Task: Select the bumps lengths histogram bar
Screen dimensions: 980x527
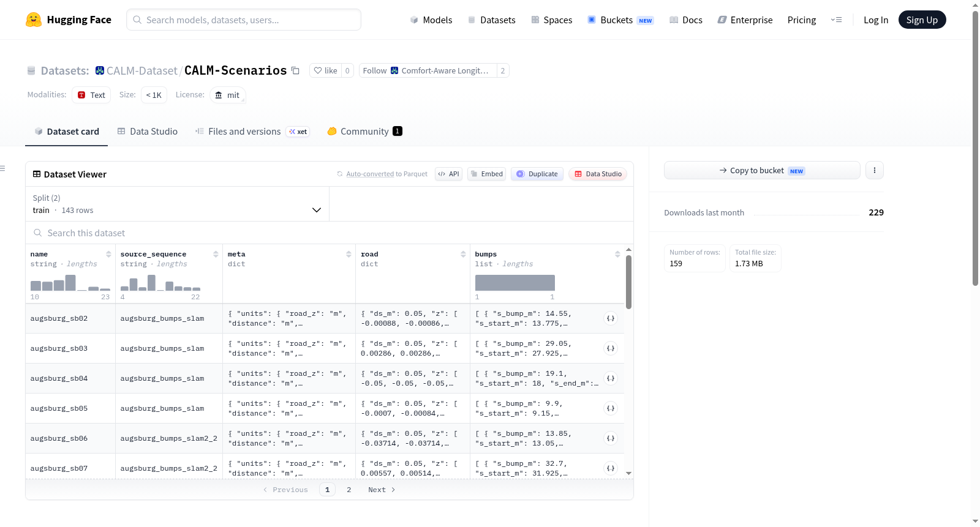Action: coord(515,283)
